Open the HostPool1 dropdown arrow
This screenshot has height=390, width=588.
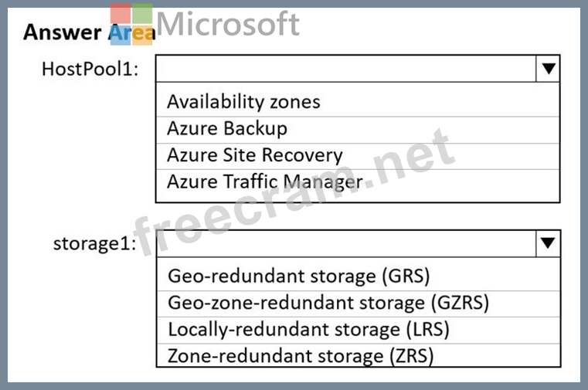coord(548,69)
